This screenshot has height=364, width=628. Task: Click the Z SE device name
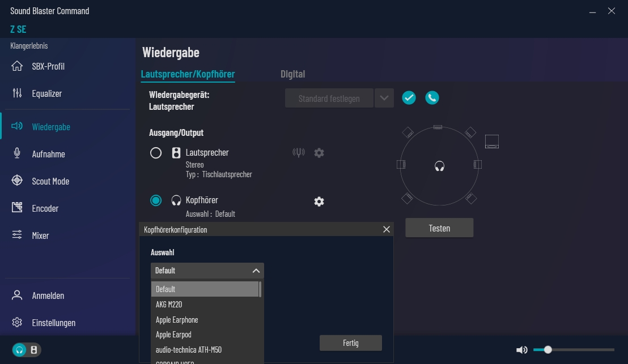click(x=19, y=29)
